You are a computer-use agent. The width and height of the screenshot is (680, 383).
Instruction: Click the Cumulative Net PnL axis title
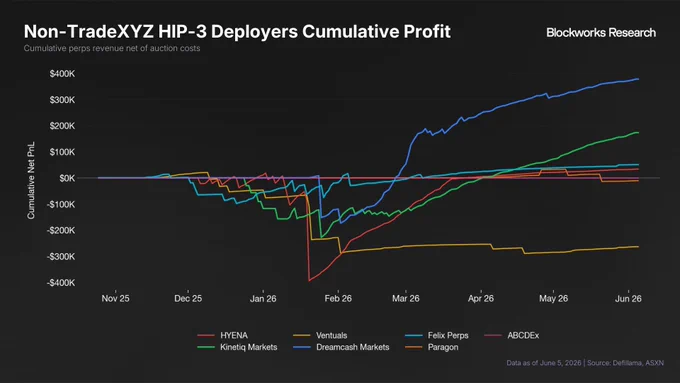coord(31,180)
